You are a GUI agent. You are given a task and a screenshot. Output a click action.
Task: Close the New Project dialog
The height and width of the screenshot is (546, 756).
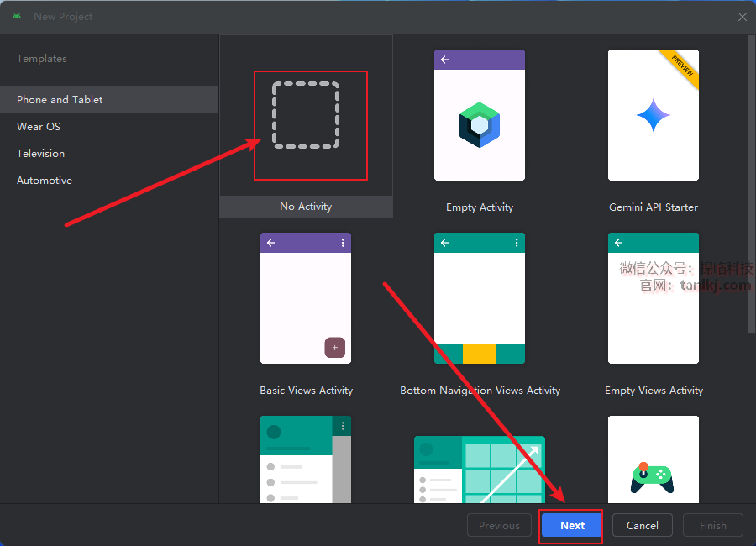pyautogui.click(x=742, y=17)
